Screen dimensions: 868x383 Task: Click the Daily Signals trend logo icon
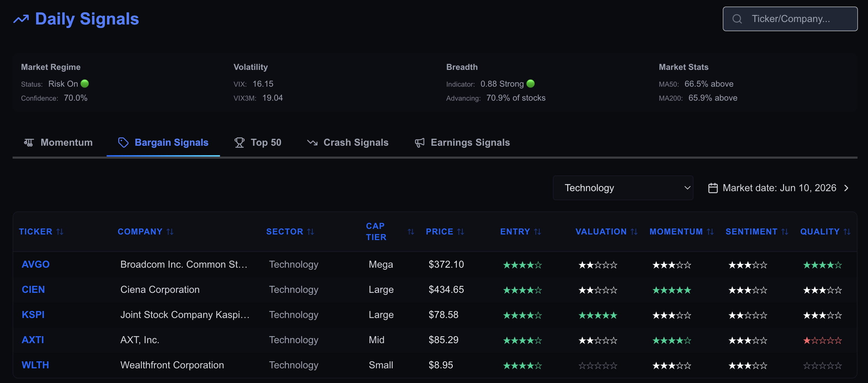point(21,19)
